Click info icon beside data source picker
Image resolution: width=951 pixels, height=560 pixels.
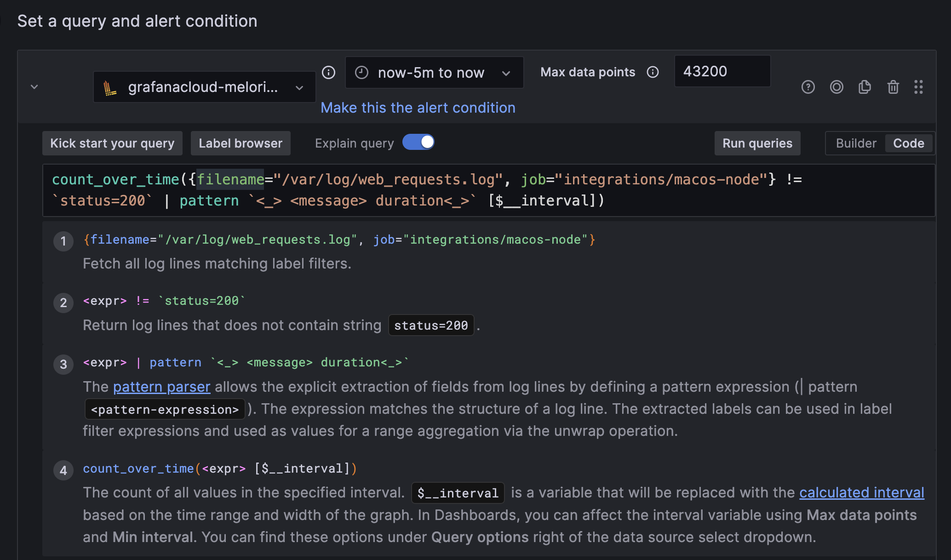pyautogui.click(x=328, y=72)
